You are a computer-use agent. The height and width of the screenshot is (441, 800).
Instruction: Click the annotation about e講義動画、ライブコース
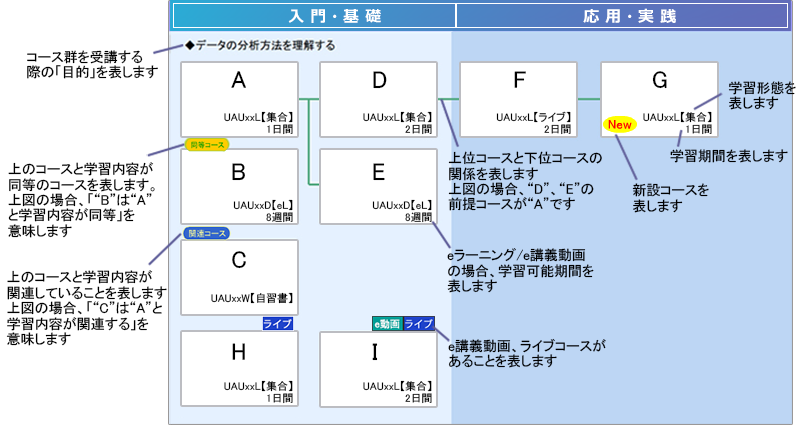coord(527,354)
